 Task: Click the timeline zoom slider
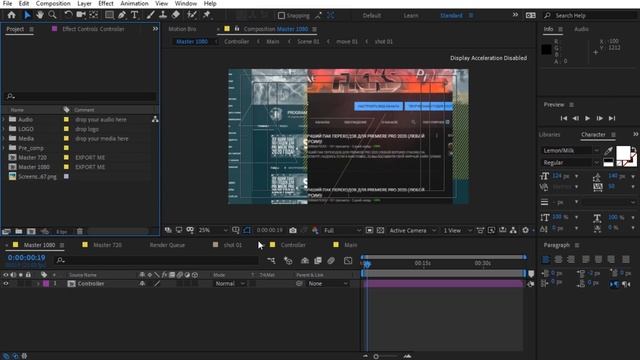tap(386, 356)
